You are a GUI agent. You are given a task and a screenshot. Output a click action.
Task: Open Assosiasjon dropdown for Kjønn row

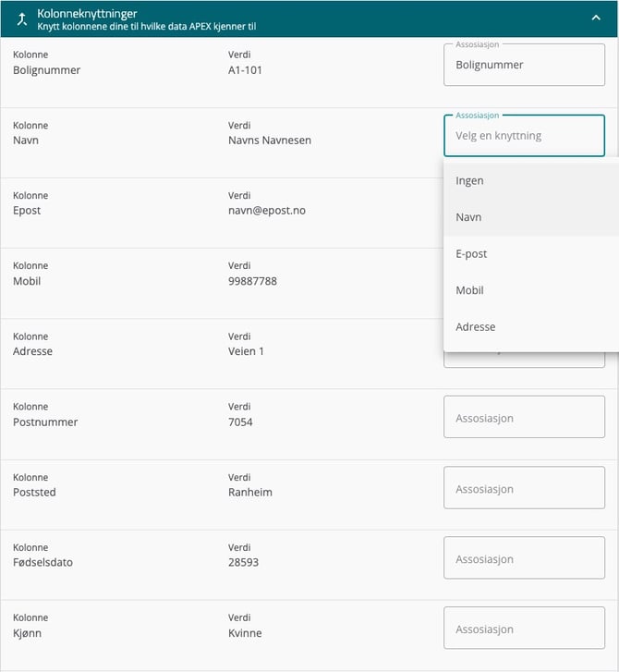(x=525, y=628)
